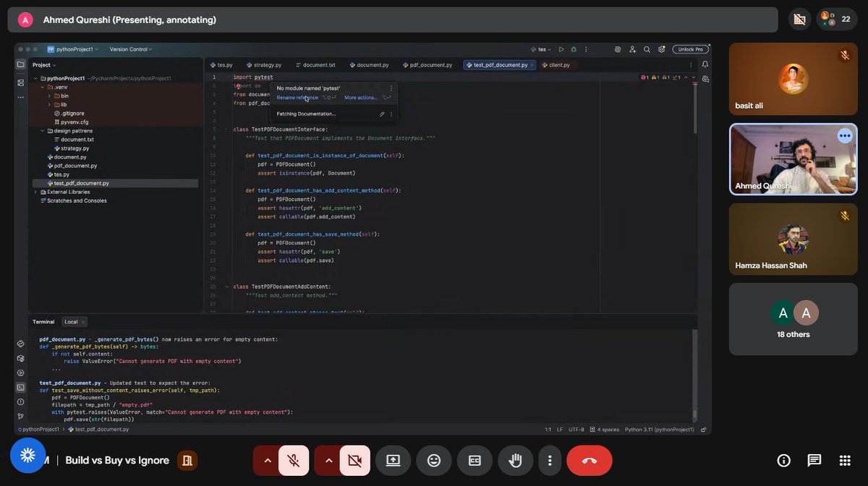
Task: Click basit ali video tile
Action: point(793,79)
